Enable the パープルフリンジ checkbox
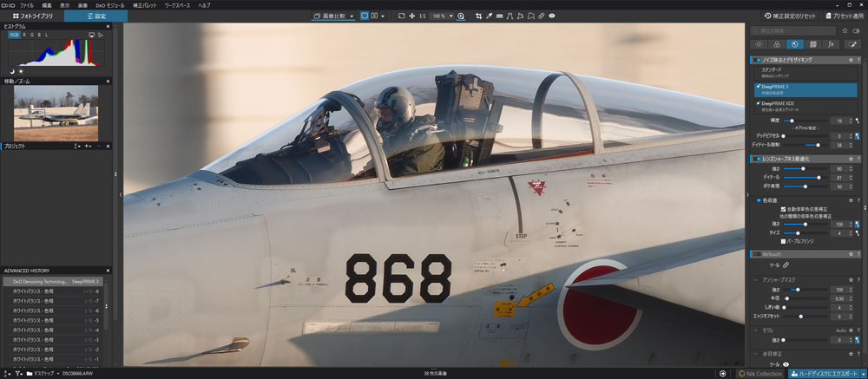Image resolution: width=868 pixels, height=379 pixels. [x=784, y=241]
